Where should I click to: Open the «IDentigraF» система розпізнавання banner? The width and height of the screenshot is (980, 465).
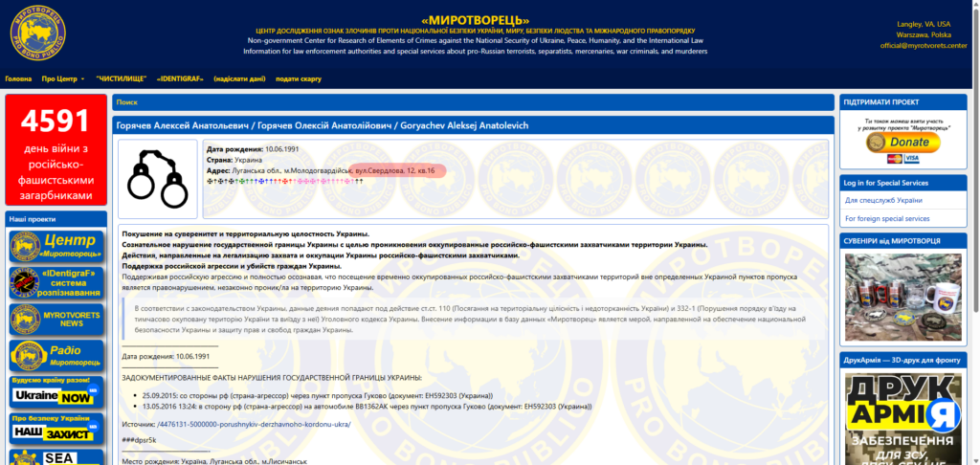point(56,283)
